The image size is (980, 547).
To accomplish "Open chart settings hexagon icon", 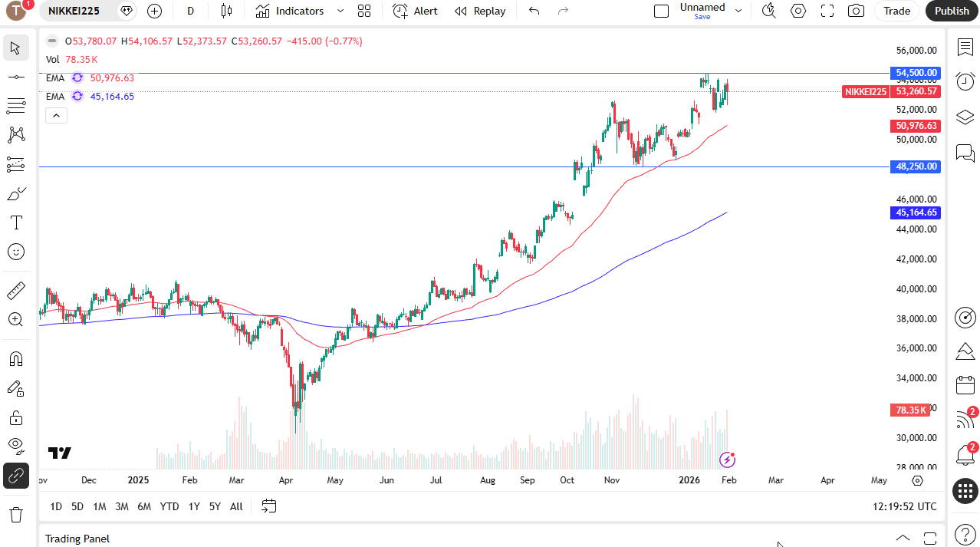I will (x=798, y=11).
